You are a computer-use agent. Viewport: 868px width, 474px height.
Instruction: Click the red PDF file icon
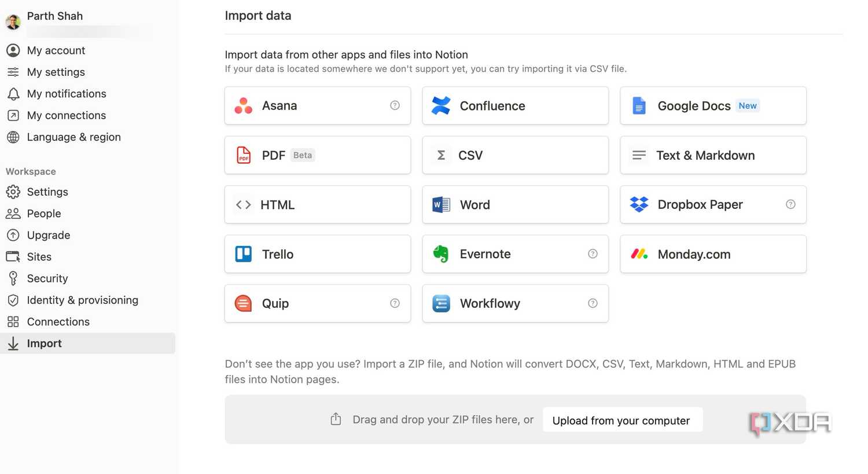click(x=244, y=155)
